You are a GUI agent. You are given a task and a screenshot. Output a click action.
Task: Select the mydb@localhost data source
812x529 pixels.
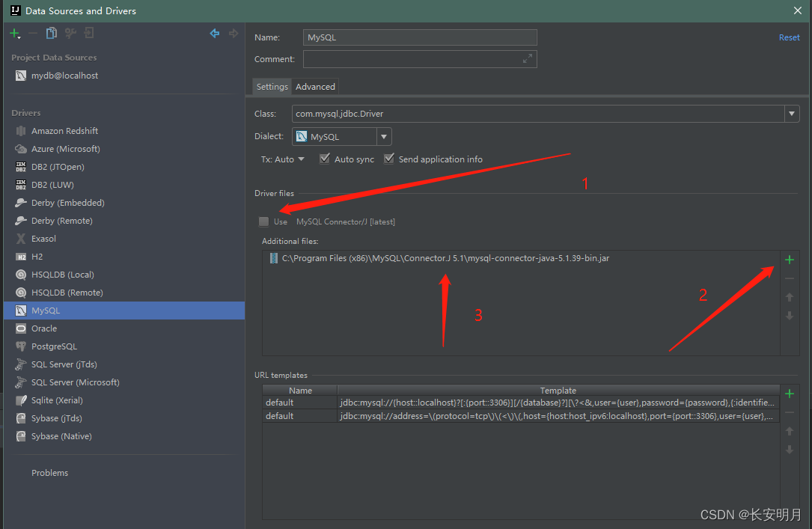(124, 76)
